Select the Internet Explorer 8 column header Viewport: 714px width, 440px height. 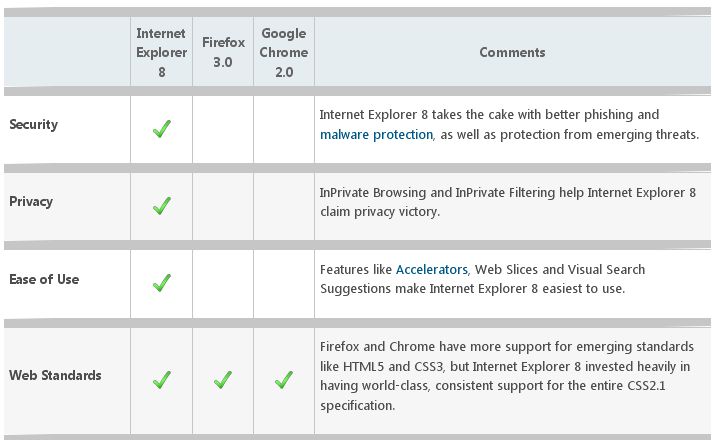point(162,52)
